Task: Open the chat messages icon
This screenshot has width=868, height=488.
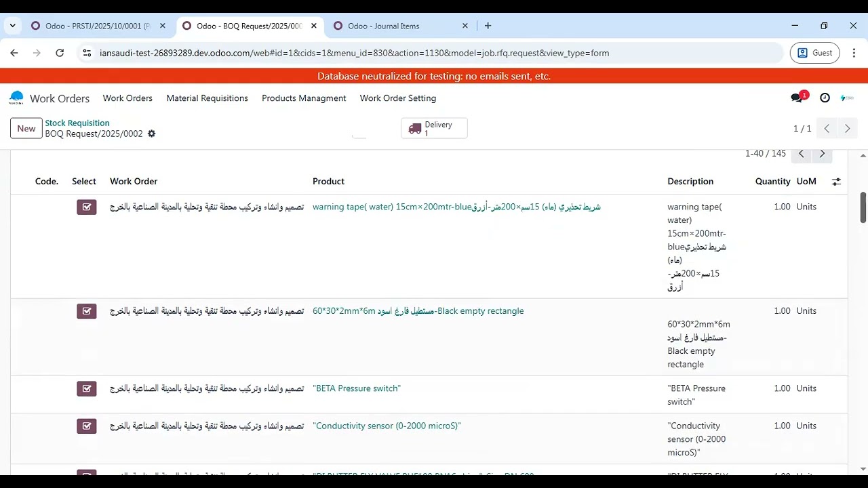Action: [797, 98]
